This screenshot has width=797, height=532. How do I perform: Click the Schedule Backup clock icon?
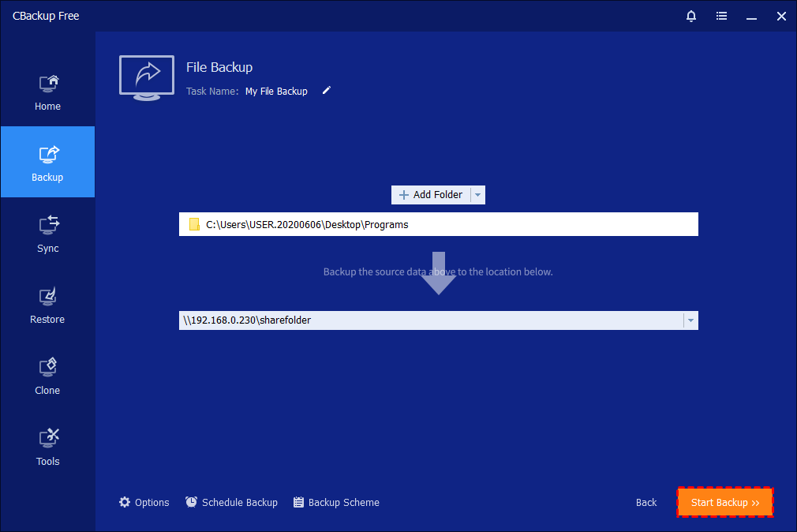coord(192,502)
